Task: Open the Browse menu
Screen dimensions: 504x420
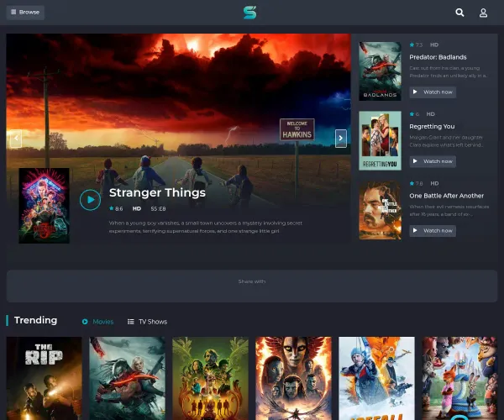Action: (x=25, y=13)
